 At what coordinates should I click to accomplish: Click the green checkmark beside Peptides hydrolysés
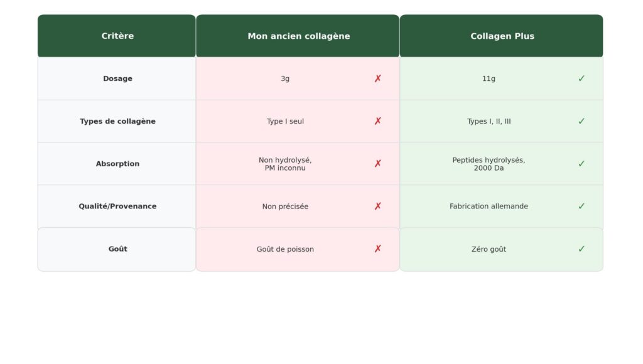(x=581, y=164)
